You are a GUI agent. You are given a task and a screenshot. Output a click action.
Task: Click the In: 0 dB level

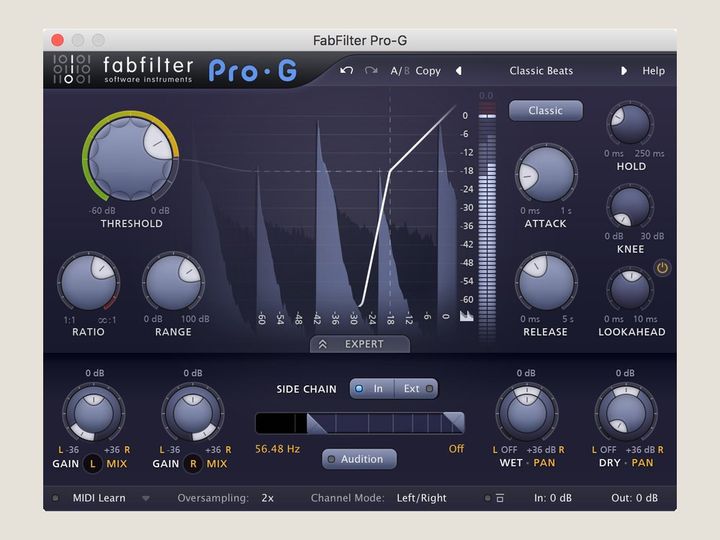click(553, 498)
